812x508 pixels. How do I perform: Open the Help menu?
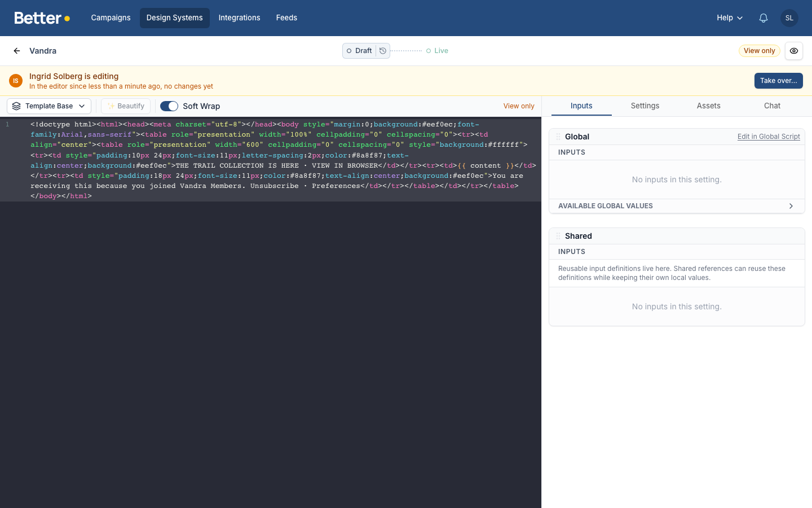pyautogui.click(x=730, y=18)
